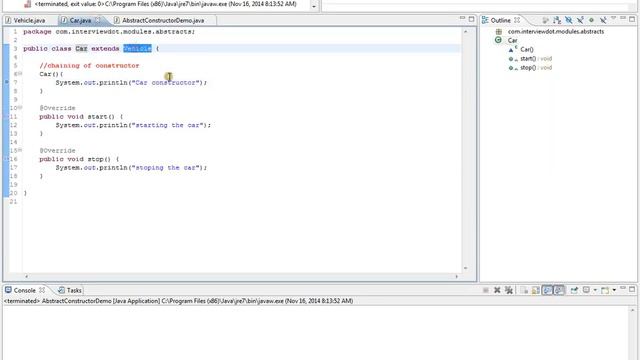Close the Outline view tab
This screenshot has height=360, width=640.
coord(517,20)
